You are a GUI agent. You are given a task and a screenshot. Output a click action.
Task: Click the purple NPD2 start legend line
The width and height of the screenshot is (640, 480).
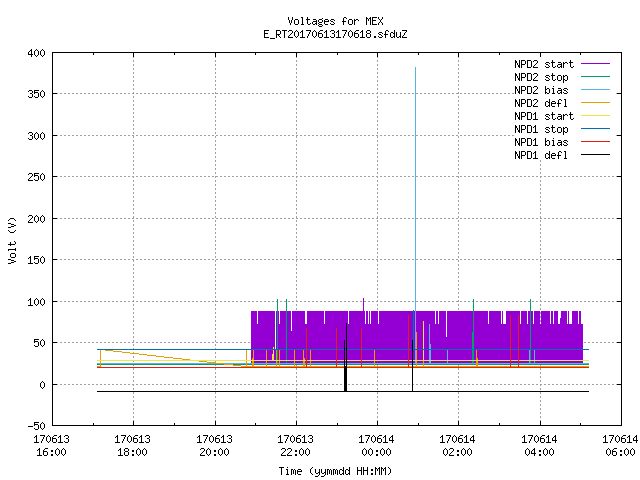595,64
